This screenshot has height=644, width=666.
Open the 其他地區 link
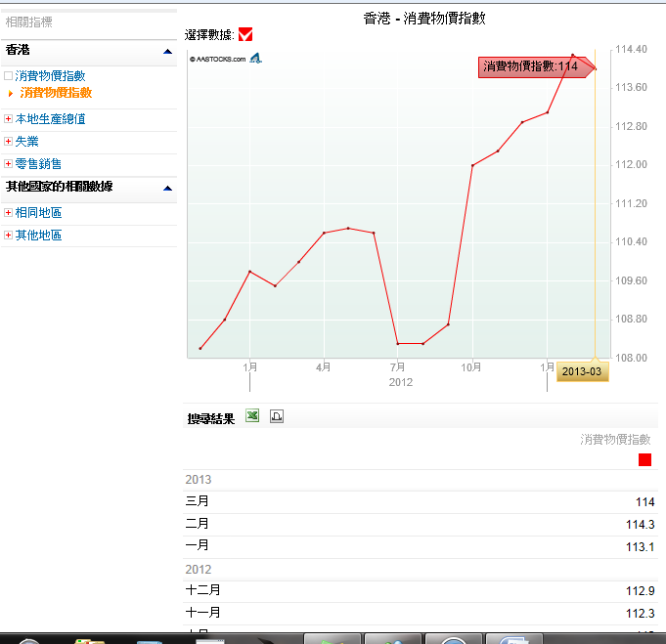pyautogui.click(x=38, y=236)
